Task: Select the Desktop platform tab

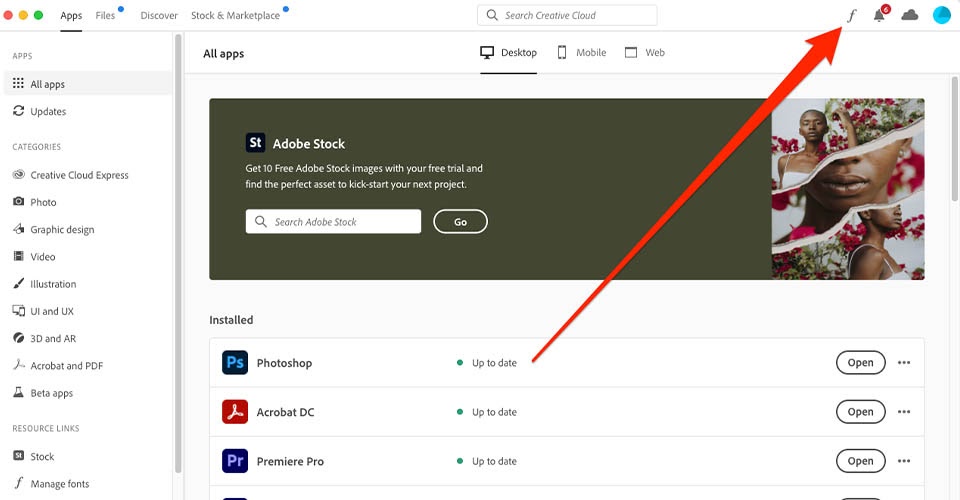Action: click(508, 53)
